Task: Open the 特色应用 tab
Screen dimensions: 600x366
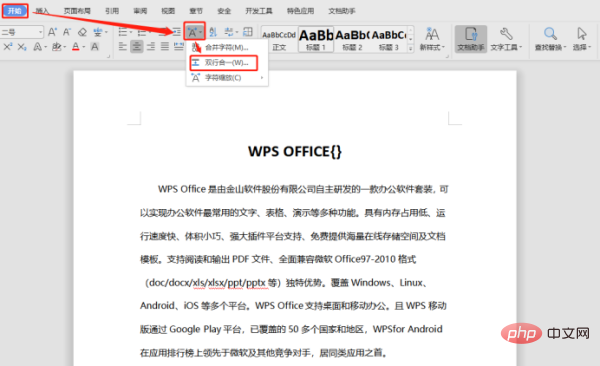Action: pyautogui.click(x=300, y=11)
